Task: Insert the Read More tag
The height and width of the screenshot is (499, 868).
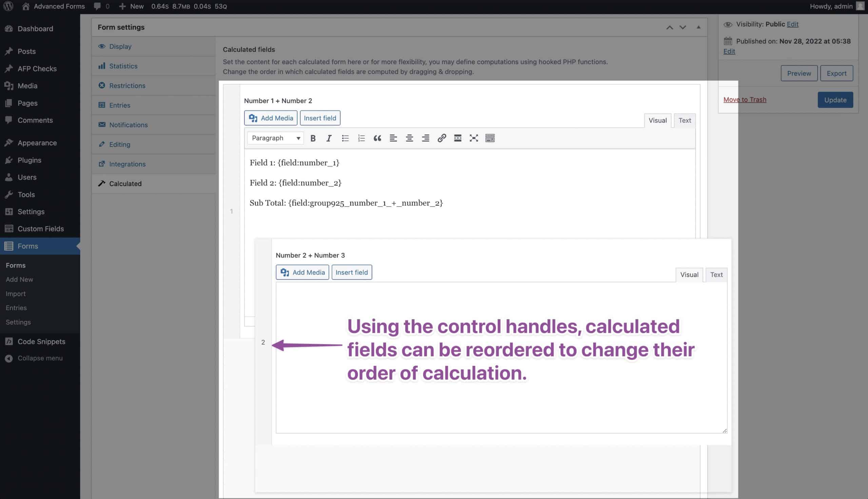Action: 457,138
